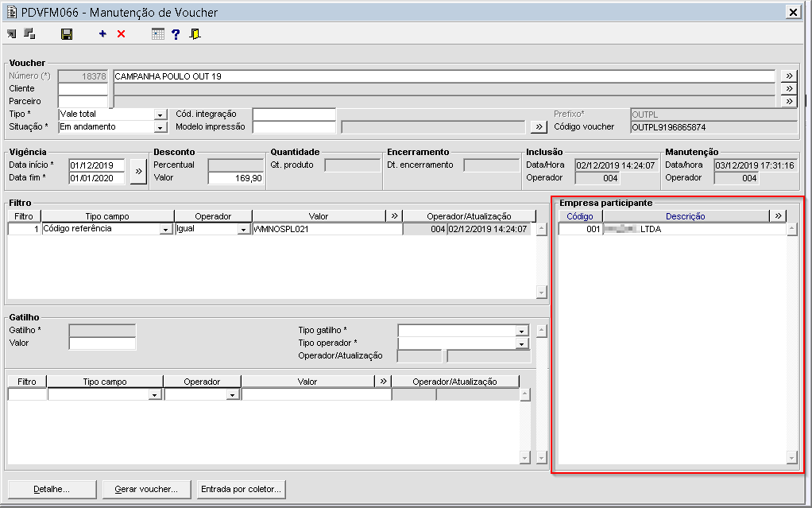Click the Gerar voucher... button

146,489
